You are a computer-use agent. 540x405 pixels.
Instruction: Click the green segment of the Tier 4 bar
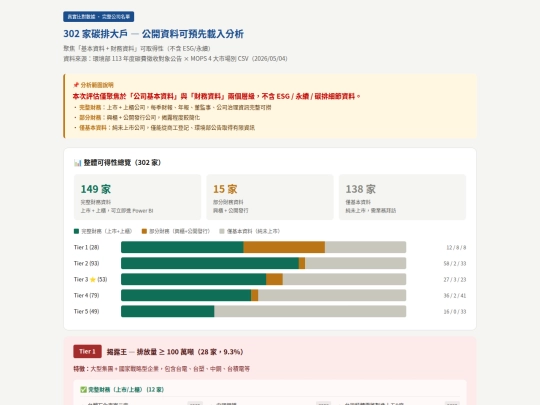click(186, 295)
